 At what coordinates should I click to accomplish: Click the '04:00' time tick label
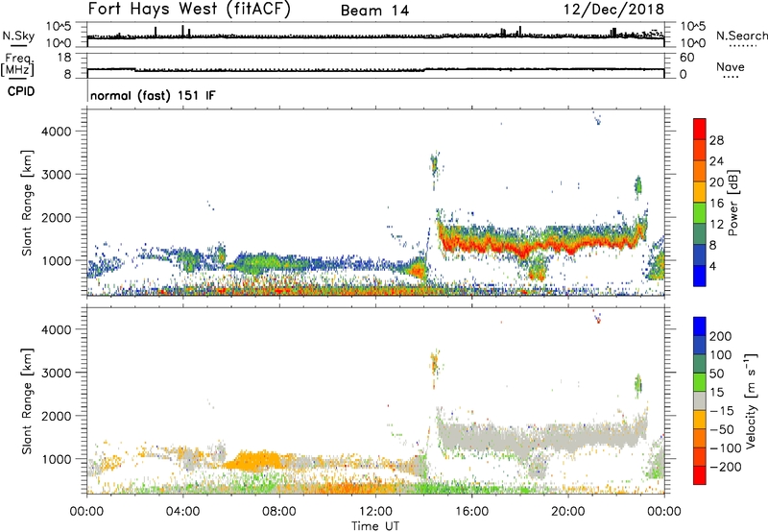click(x=182, y=512)
